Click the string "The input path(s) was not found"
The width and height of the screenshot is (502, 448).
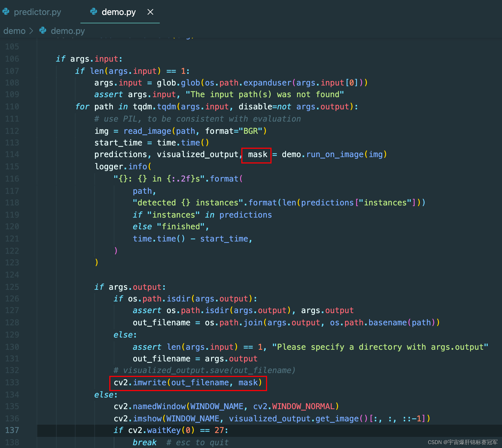pos(265,94)
